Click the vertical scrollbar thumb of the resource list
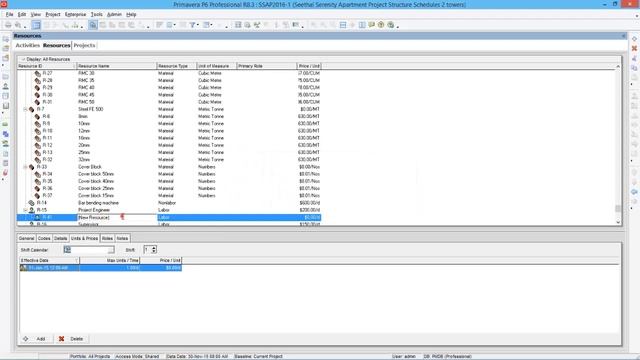This screenshot has width=640, height=360. (x=618, y=209)
